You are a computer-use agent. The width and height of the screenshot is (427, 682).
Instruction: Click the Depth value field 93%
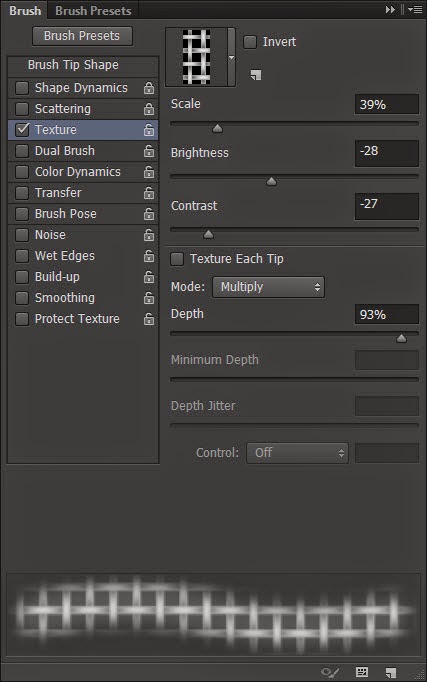tap(387, 314)
